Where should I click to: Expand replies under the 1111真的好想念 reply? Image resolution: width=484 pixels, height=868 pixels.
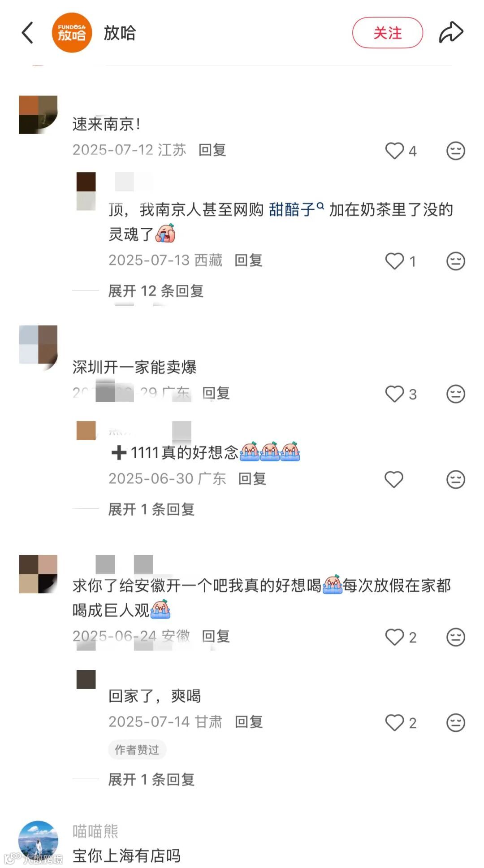click(151, 509)
